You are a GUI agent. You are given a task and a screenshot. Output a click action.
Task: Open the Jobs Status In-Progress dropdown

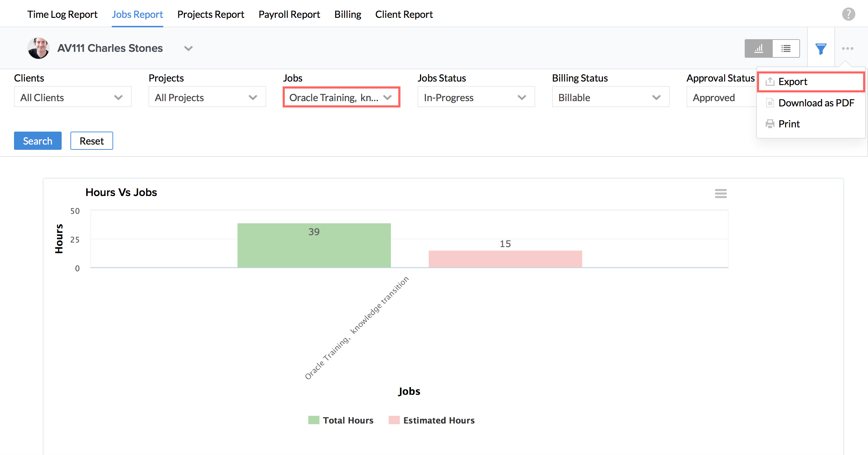click(476, 97)
